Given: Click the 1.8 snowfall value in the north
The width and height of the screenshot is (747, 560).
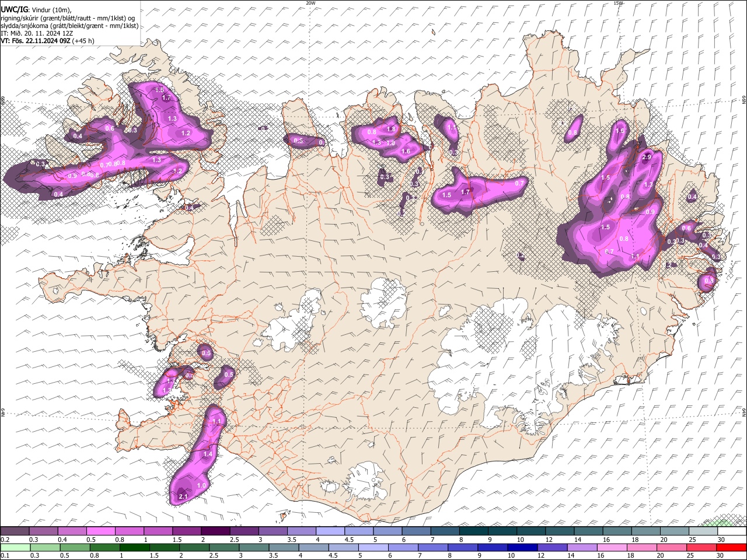Looking at the screenshot, I should [x=391, y=129].
